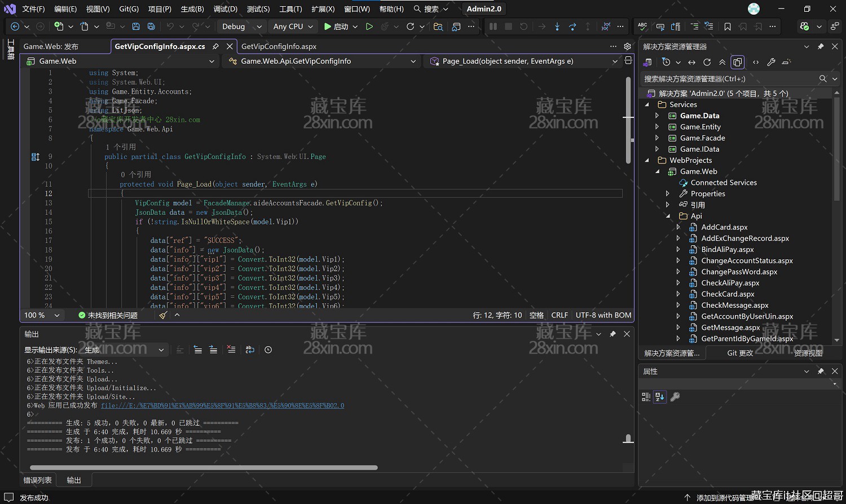This screenshot has height=504, width=846.
Task: Click the Step Into debug icon
Action: click(557, 26)
